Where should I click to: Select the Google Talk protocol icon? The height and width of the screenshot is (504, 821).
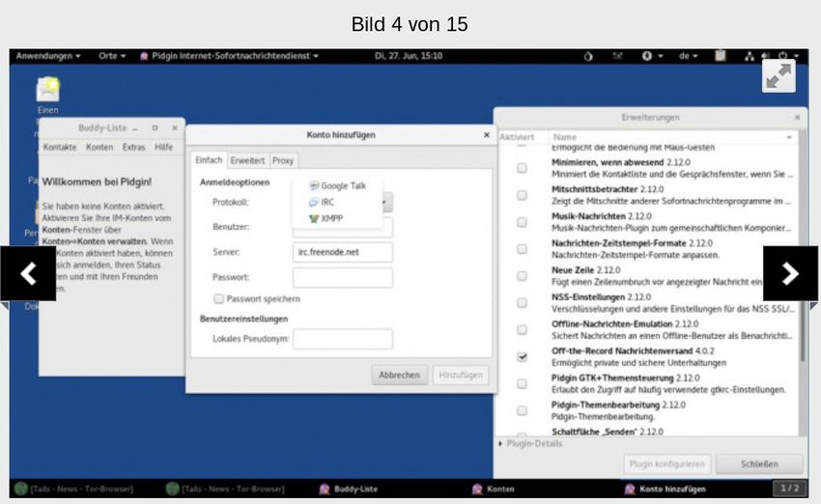[x=314, y=185]
